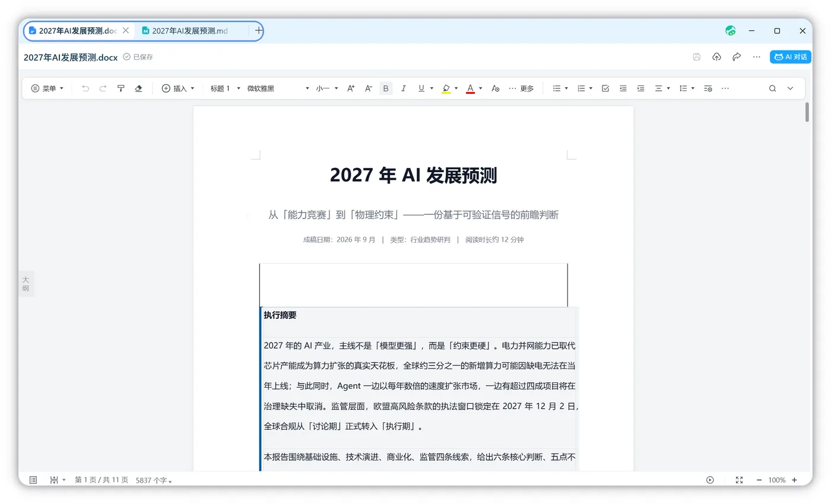
Task: Open a new tab with the plus button
Action: click(259, 31)
